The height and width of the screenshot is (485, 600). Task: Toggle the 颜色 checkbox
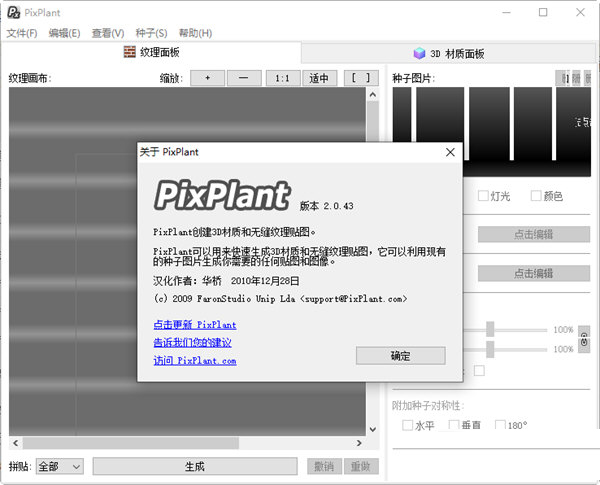(x=536, y=196)
